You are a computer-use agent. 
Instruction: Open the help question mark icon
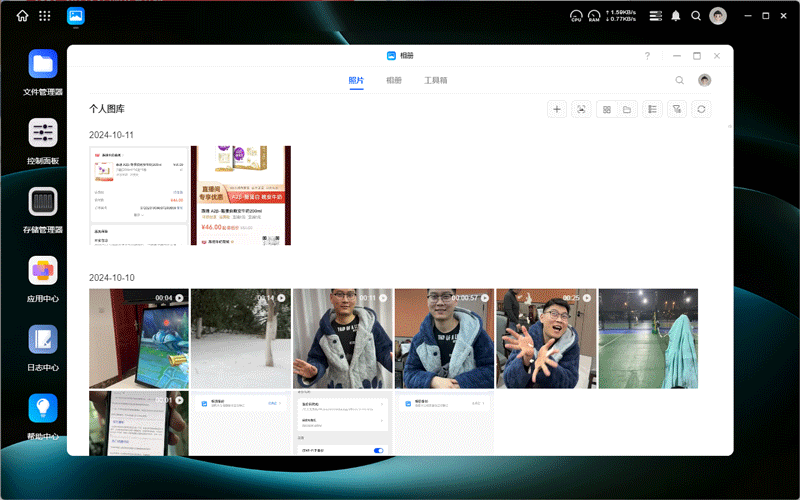point(647,56)
